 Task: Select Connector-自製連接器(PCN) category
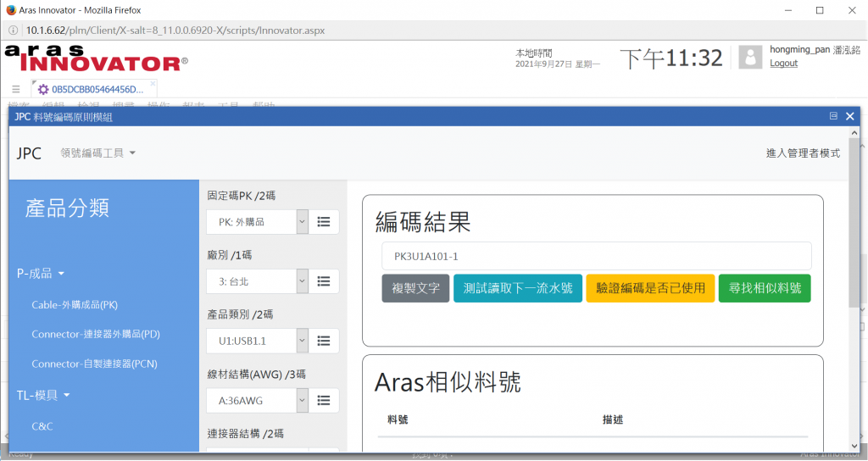click(94, 364)
